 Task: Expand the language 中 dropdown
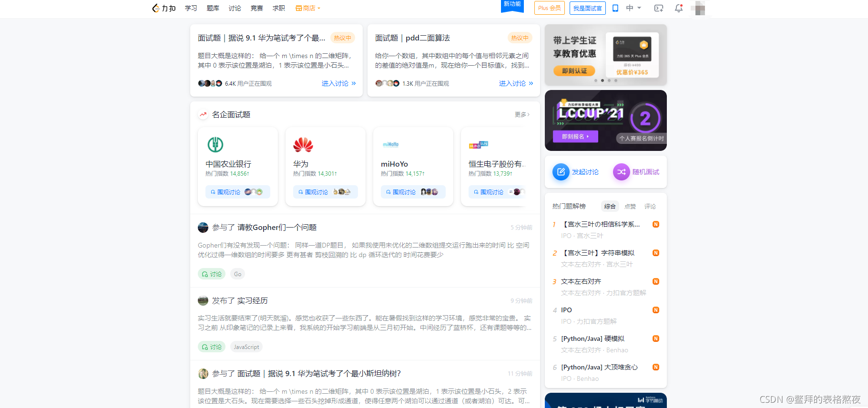pos(633,8)
